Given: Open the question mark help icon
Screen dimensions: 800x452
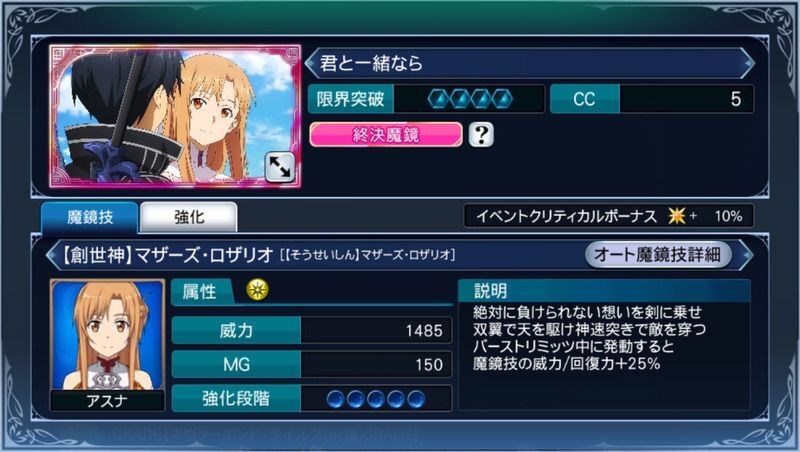Looking at the screenshot, I should tap(481, 135).
